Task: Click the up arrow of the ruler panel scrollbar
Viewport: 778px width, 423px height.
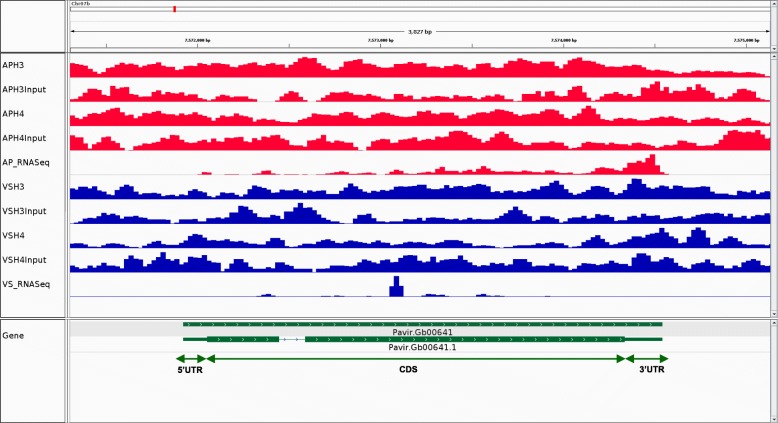Action: pos(775,3)
